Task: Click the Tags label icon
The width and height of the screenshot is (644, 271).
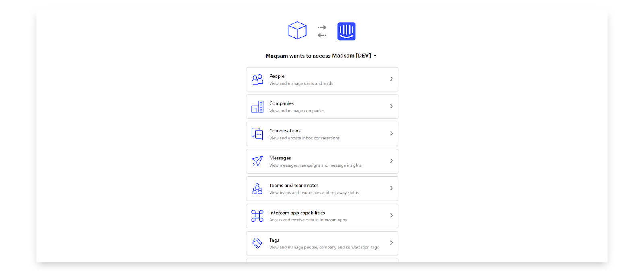Action: (x=257, y=243)
